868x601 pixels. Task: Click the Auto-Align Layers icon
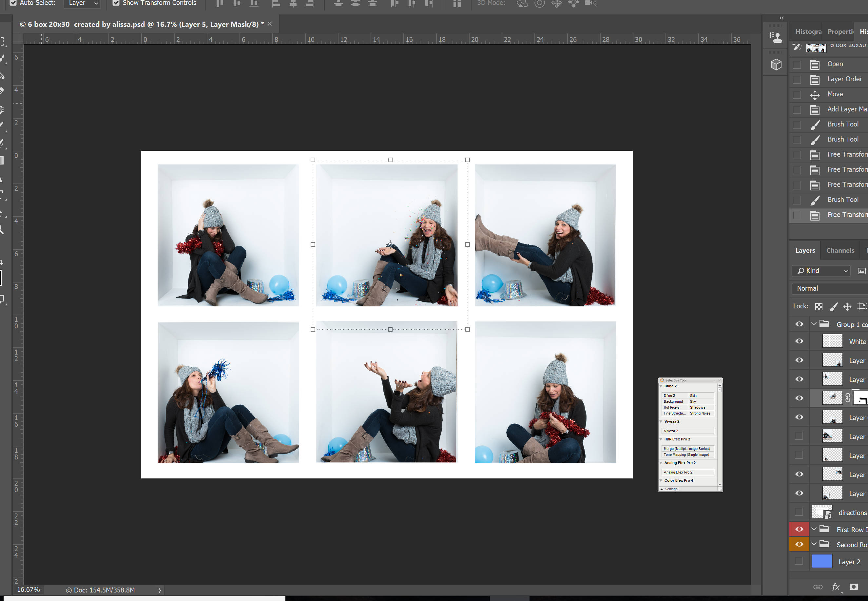[457, 3]
